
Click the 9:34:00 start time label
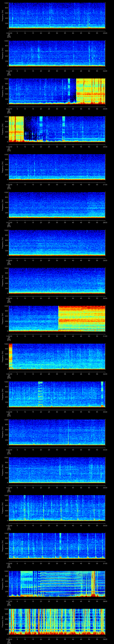[9, 487]
